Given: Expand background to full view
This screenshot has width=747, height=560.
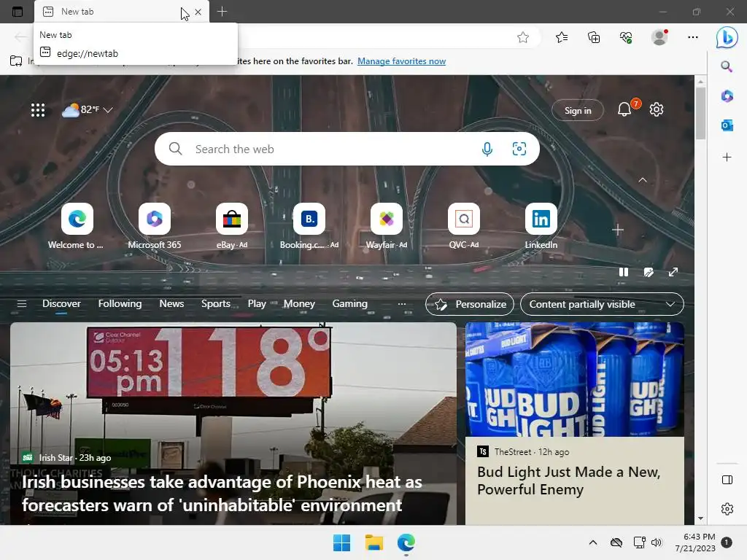Looking at the screenshot, I should click(x=673, y=272).
